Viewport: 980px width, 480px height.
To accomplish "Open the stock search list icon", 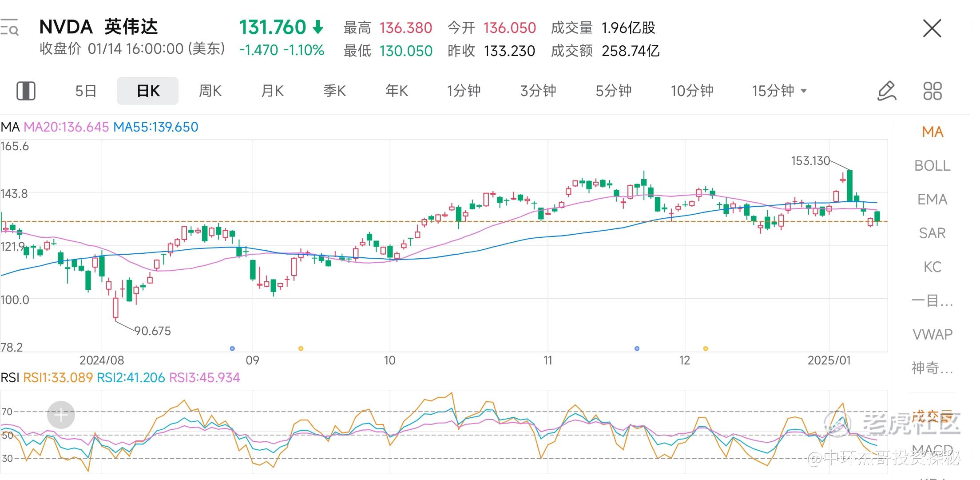I will pyautogui.click(x=9, y=27).
